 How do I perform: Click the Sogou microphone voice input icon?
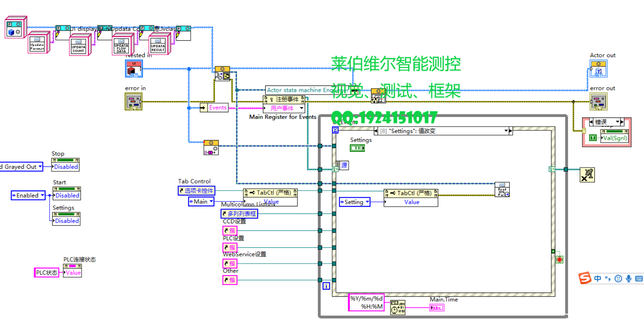coord(629,279)
